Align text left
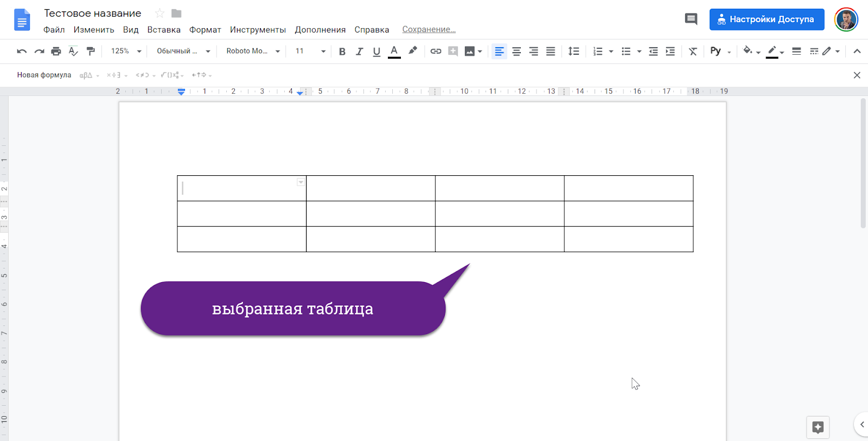Viewport: 868px width, 441px height. click(x=499, y=51)
